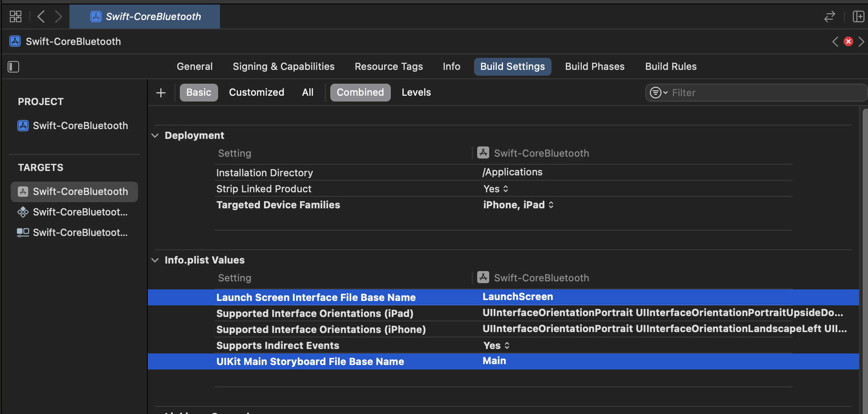Open Supports Indirect Events Yes dropdown
868x414 pixels.
[496, 345]
